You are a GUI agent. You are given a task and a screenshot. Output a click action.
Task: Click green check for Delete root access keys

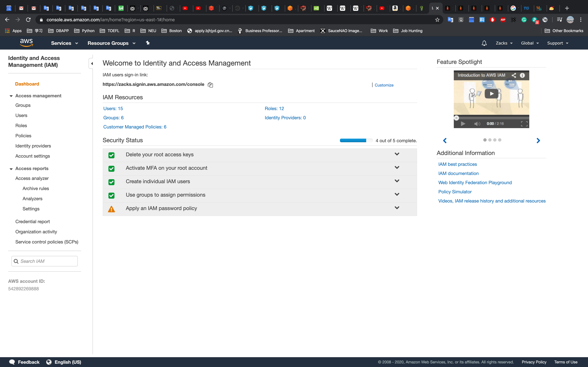tap(111, 155)
